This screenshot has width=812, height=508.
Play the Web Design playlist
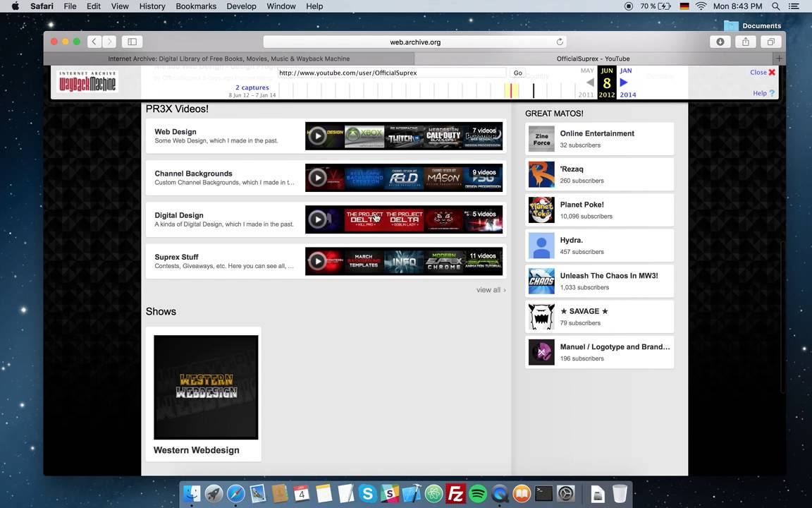click(x=317, y=135)
